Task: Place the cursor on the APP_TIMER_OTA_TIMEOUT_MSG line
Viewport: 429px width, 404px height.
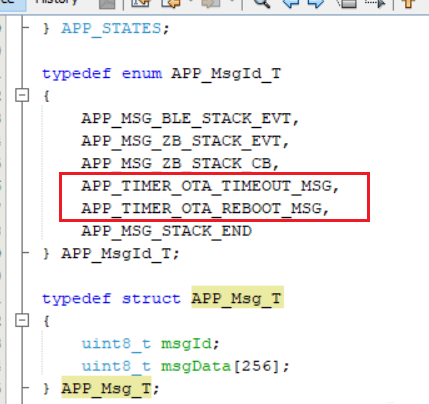Action: click(210, 186)
